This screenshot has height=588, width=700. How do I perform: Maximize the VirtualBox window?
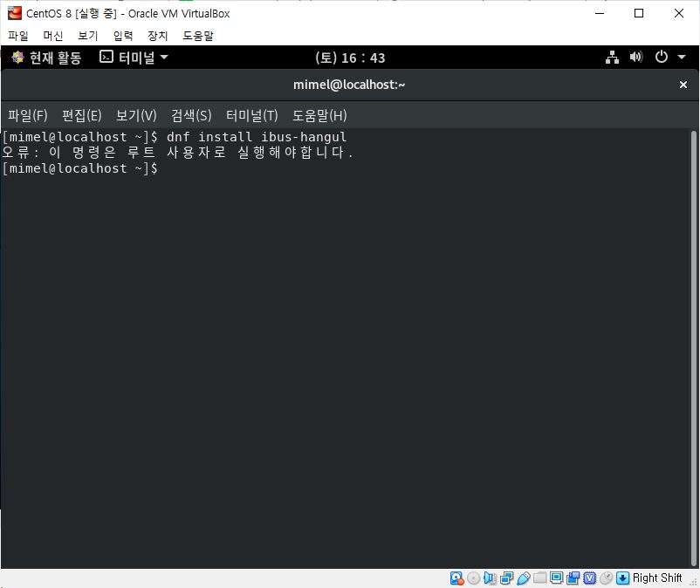[x=639, y=13]
